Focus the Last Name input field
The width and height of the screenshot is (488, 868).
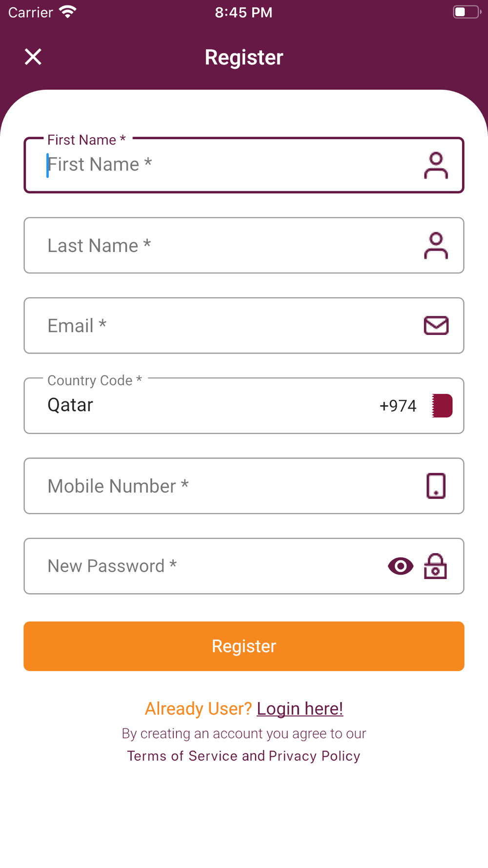coord(244,246)
